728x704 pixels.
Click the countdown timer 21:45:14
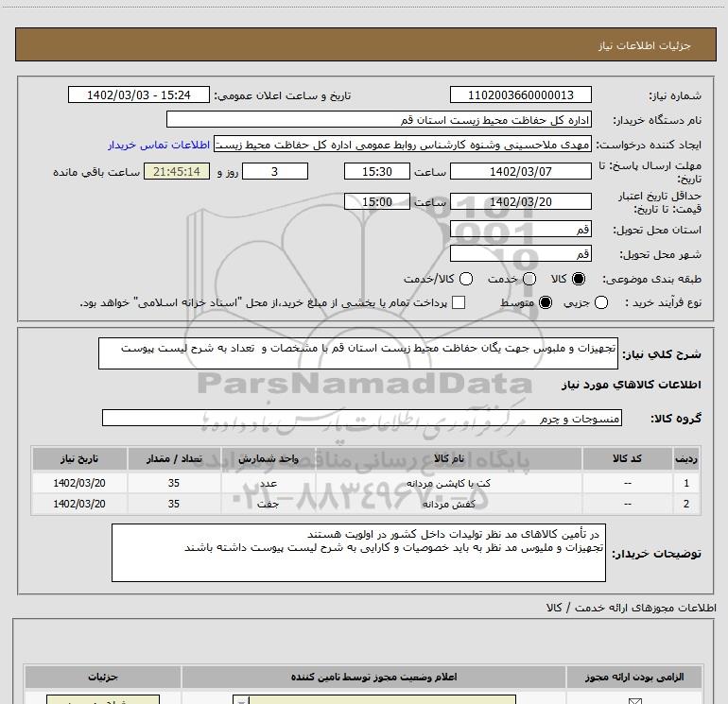tap(177, 171)
